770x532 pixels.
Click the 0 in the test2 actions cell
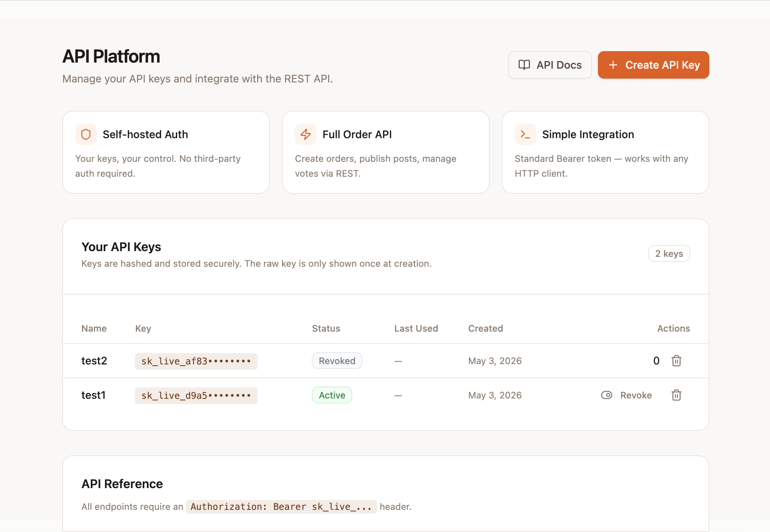(x=656, y=361)
